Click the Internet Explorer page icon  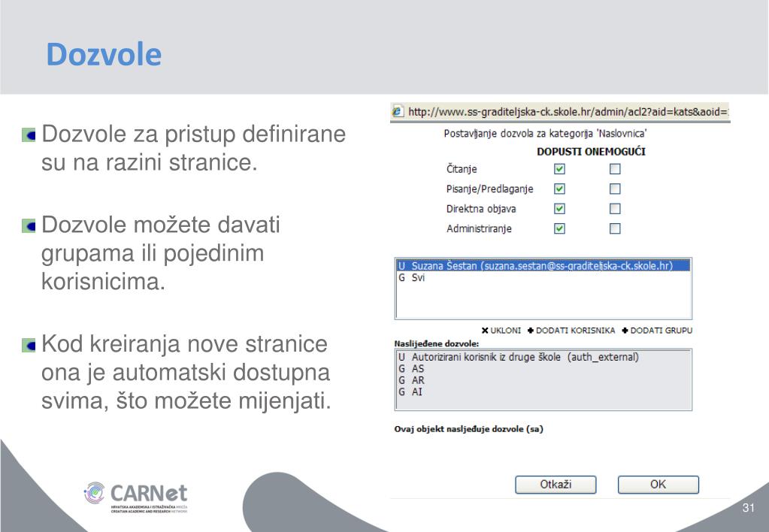point(397,111)
